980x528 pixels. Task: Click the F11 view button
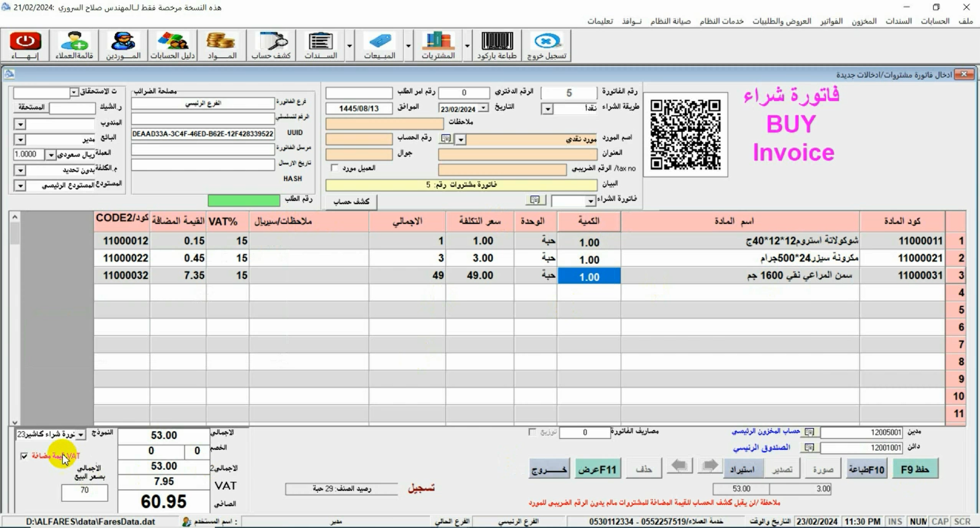(598, 469)
